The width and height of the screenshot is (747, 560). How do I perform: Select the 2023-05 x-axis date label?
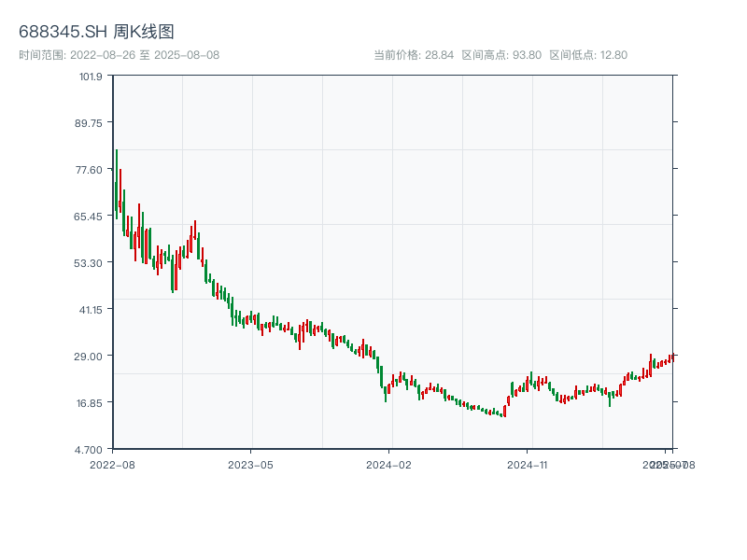coord(250,464)
